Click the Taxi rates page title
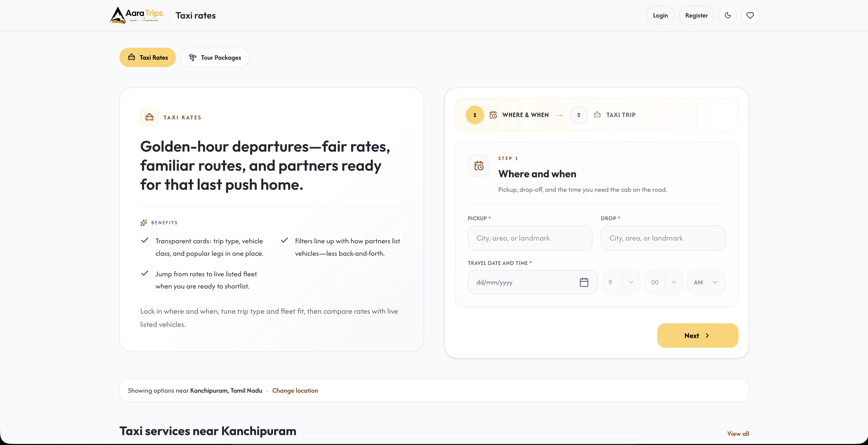Screen dimensions: 868x445 point(196,15)
